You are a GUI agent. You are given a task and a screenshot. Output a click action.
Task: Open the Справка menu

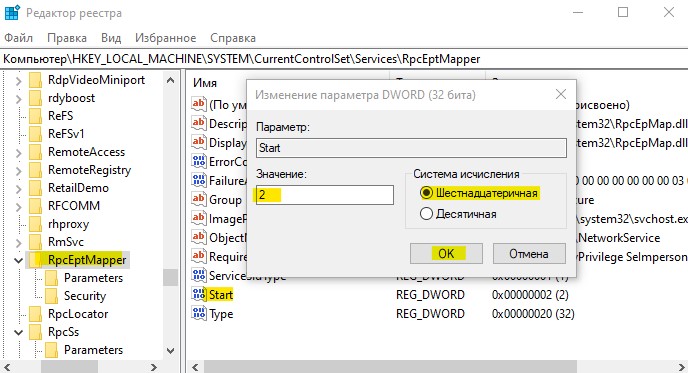(x=233, y=38)
